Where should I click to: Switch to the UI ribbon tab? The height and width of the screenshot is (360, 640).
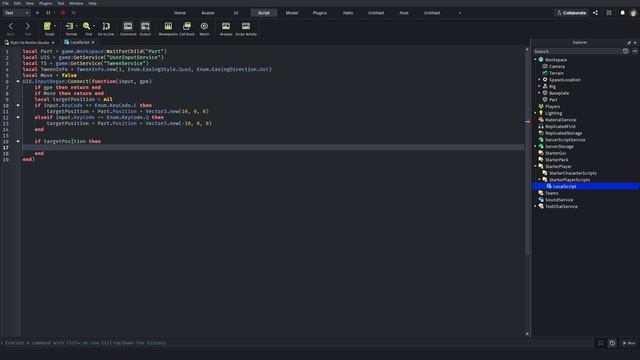236,13
